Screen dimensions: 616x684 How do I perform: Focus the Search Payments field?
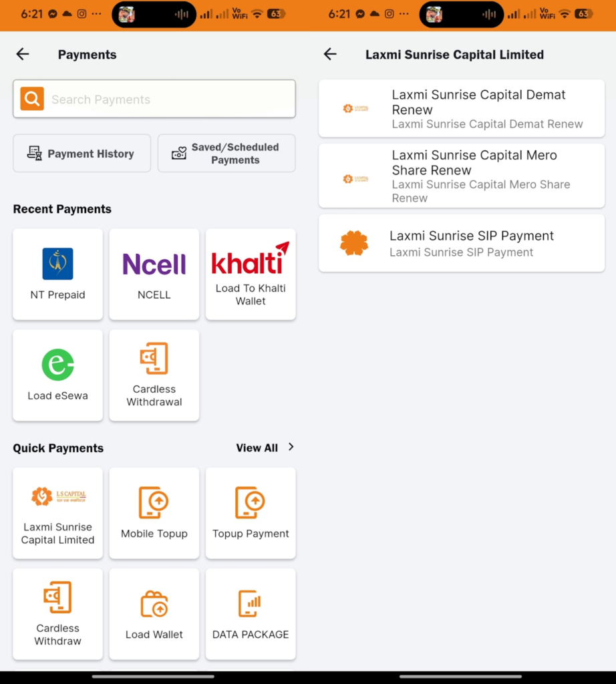[154, 99]
